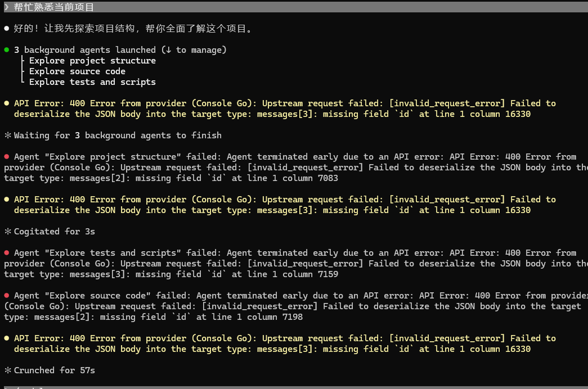Click the red dot beside Explore tests and scripts failure

pyautogui.click(x=6, y=252)
